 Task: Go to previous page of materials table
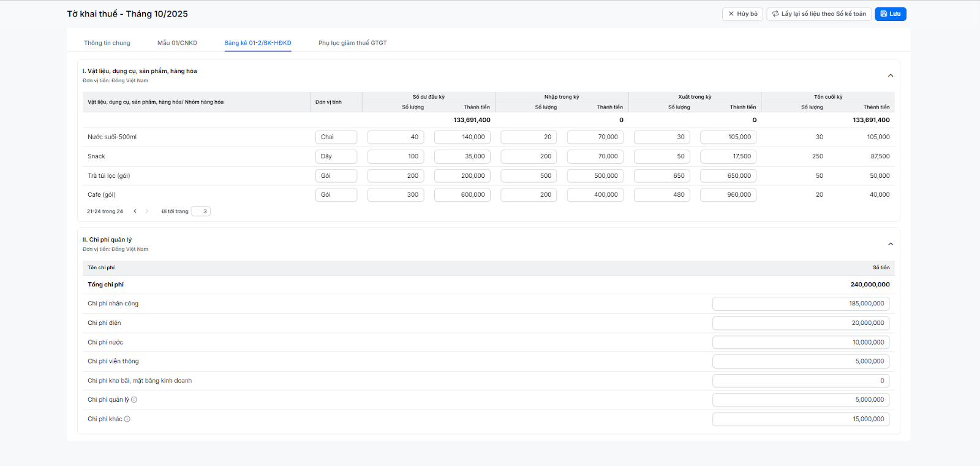[x=135, y=212]
